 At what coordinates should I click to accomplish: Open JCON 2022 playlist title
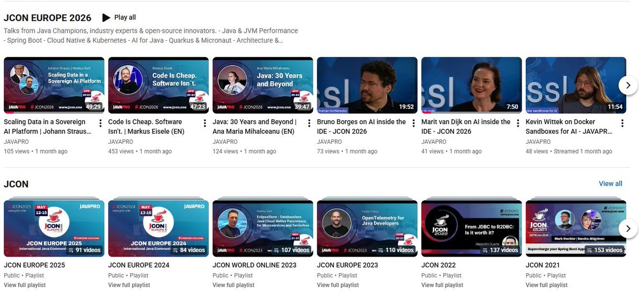(438, 265)
